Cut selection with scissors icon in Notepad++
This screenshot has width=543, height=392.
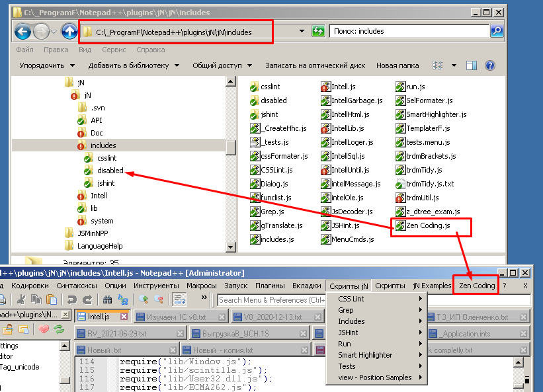click(21, 299)
